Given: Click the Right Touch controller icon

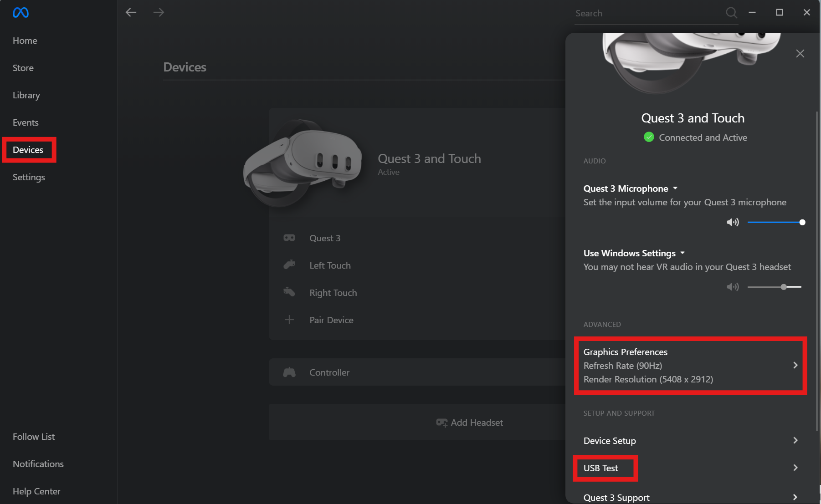Looking at the screenshot, I should (289, 292).
